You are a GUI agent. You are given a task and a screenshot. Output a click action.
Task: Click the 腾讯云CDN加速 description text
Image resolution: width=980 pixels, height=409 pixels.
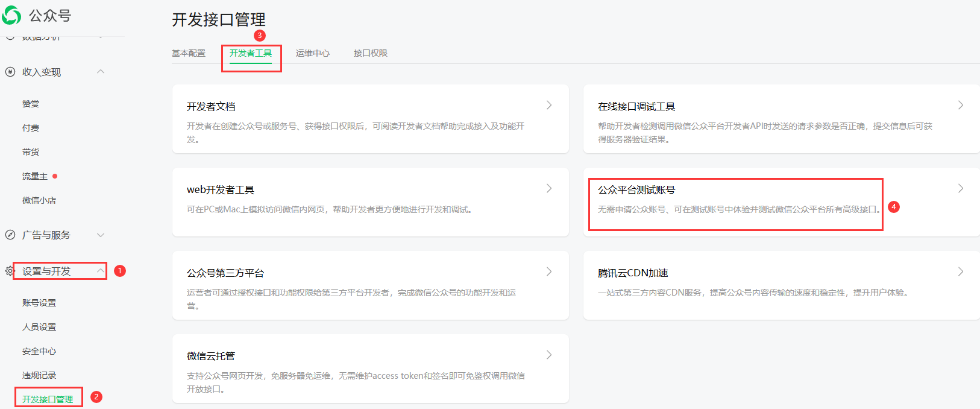coord(753,293)
